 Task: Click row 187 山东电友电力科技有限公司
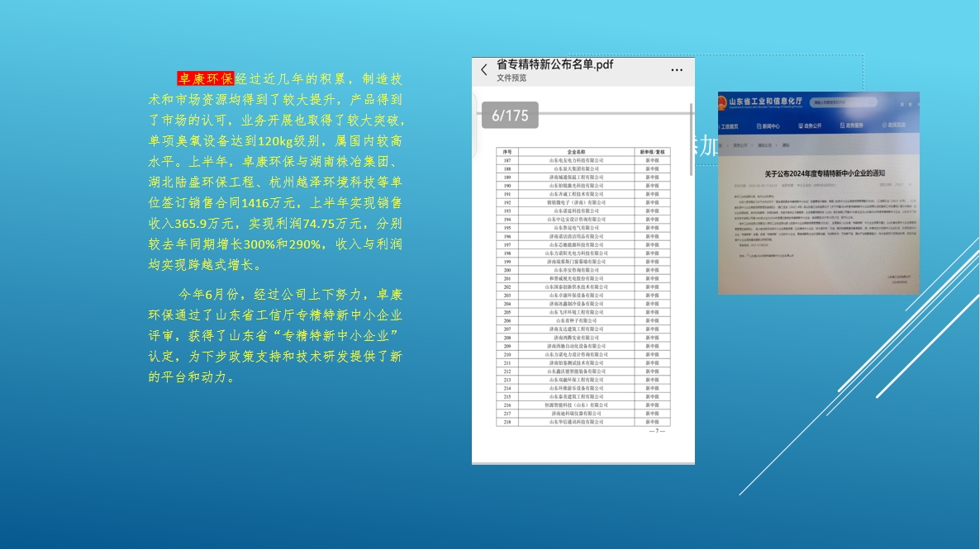[583, 160]
